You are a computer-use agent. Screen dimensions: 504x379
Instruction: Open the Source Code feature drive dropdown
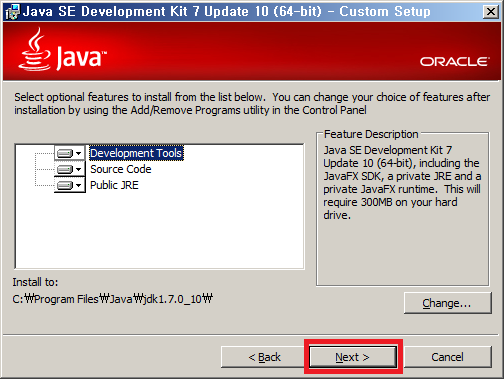(x=70, y=169)
